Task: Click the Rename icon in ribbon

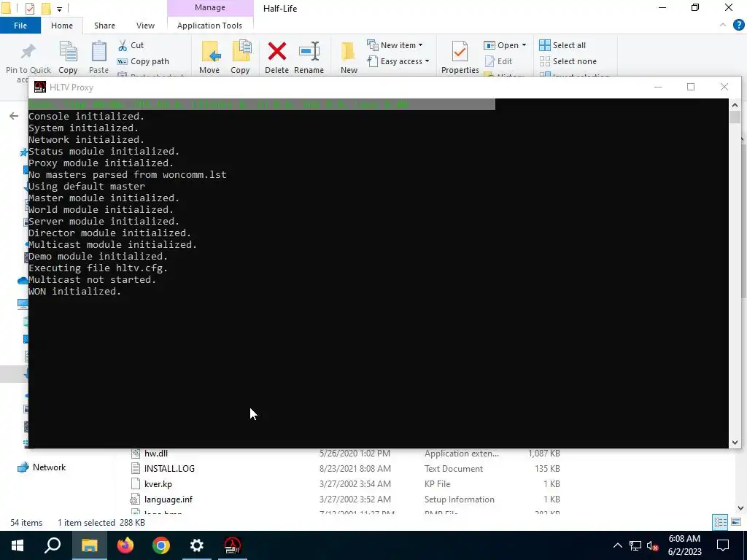Action: (x=309, y=52)
